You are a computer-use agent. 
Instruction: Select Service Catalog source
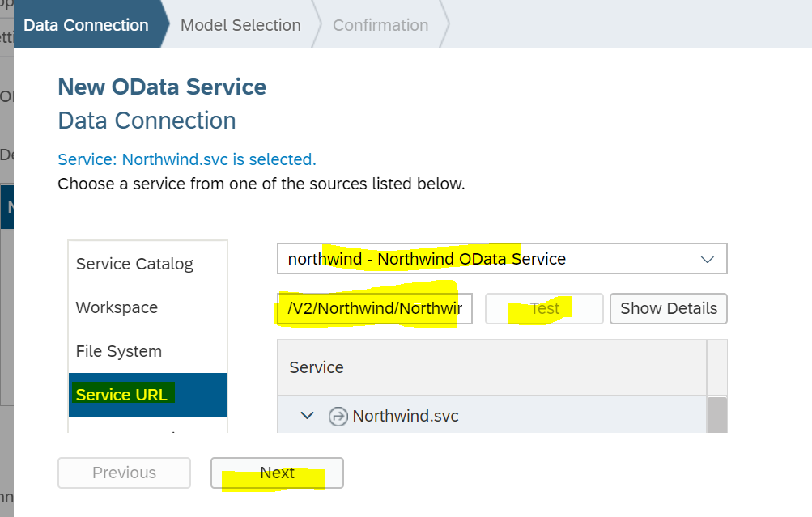tap(147, 264)
